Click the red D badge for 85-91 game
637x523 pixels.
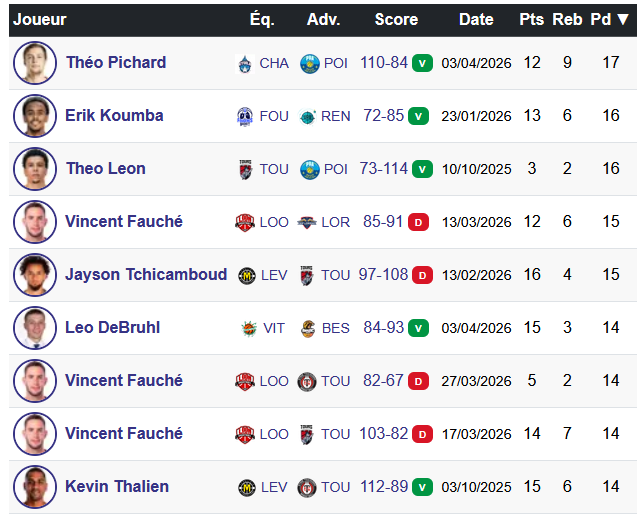[x=419, y=222]
